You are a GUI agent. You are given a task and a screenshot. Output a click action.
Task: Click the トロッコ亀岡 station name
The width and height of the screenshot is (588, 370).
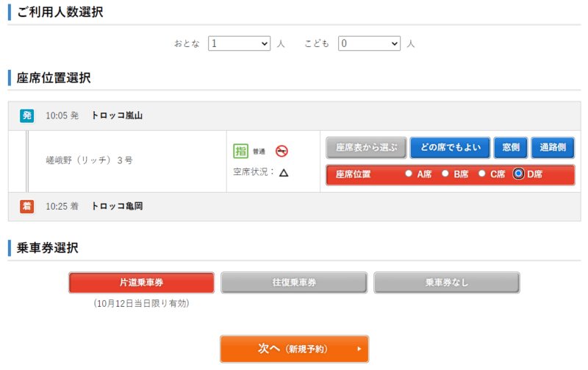(117, 206)
